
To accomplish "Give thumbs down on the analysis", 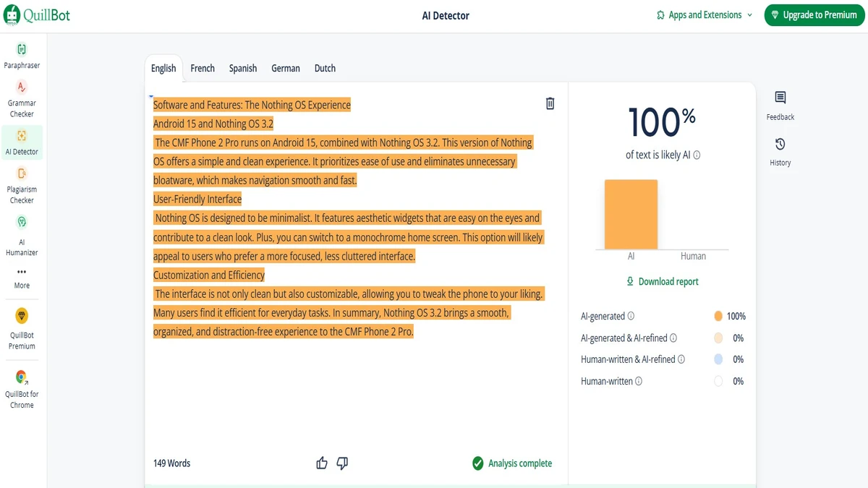I will pyautogui.click(x=342, y=463).
